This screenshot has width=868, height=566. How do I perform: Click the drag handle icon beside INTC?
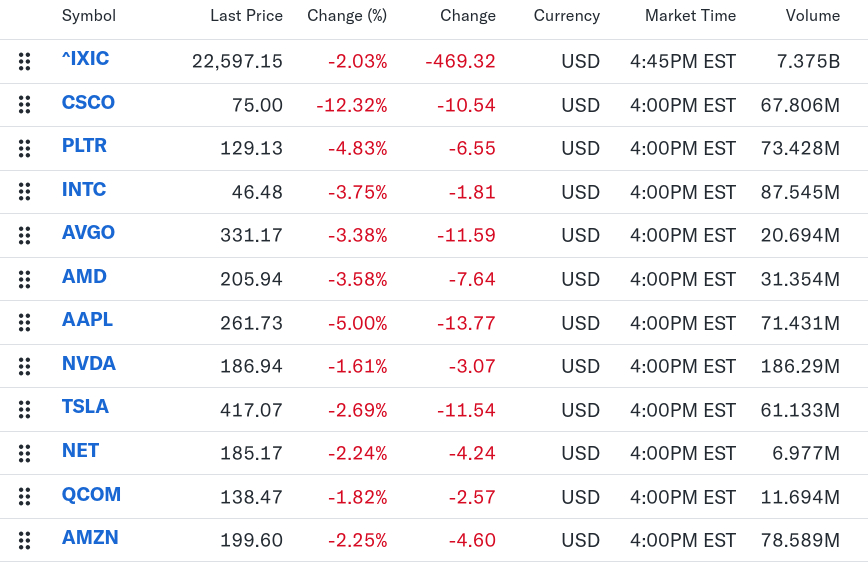pyautogui.click(x=25, y=192)
